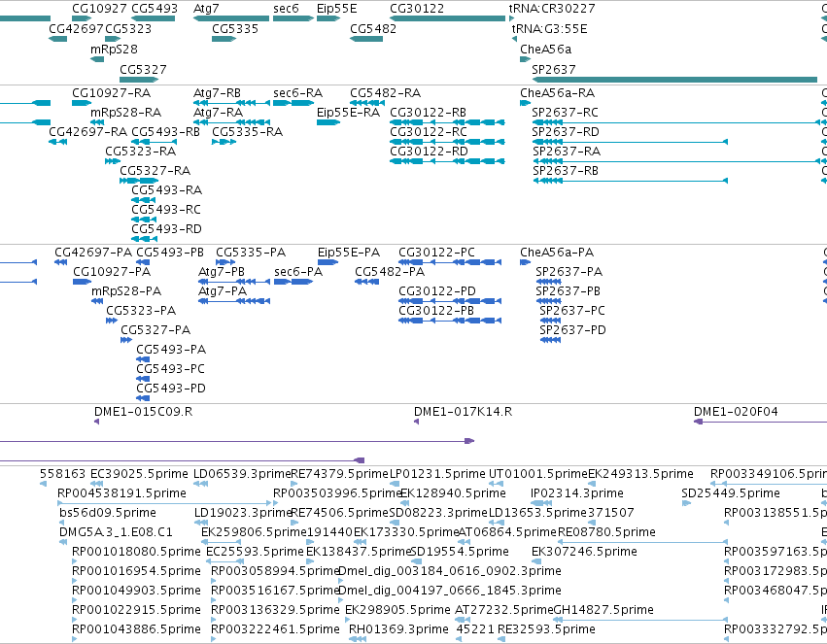This screenshot has width=827, height=644.
Task: Select tRNA:G3:55E feature
Action: [x=514, y=39]
